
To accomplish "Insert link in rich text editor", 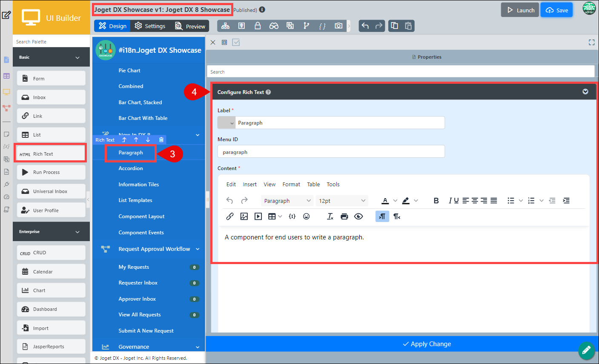I will pos(230,216).
